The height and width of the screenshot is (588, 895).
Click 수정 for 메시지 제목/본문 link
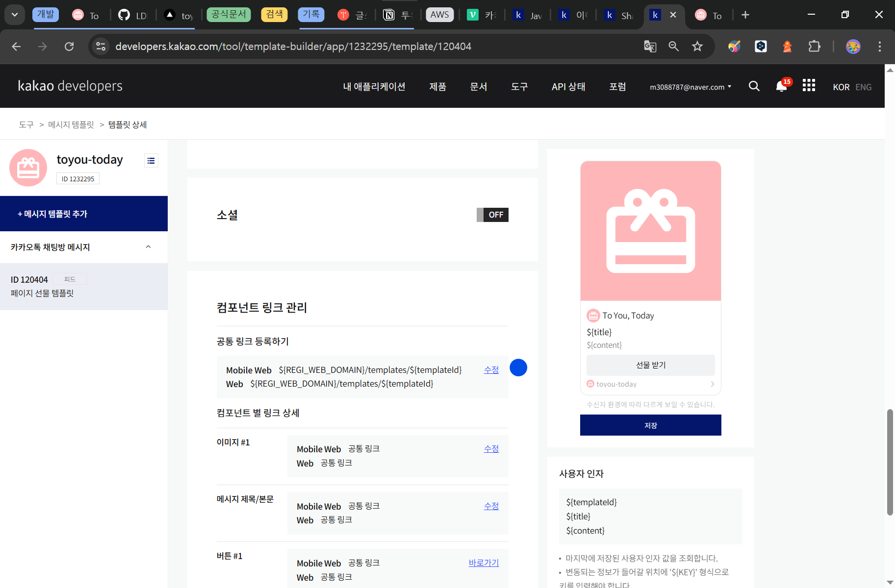click(491, 506)
